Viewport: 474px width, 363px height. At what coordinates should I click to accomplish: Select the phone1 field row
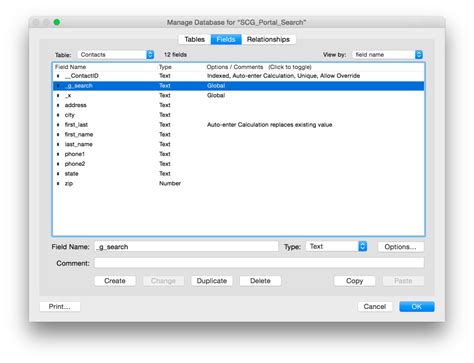(x=238, y=154)
